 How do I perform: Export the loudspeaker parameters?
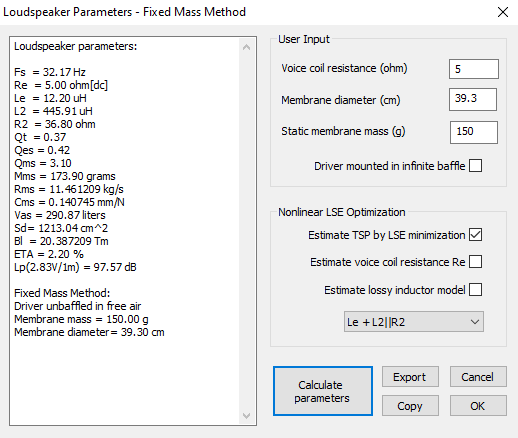pos(410,377)
